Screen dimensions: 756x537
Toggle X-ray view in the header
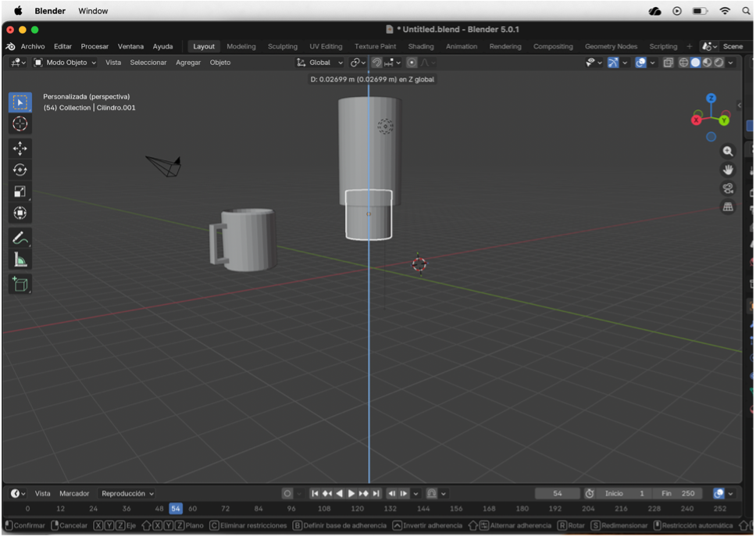pos(668,63)
